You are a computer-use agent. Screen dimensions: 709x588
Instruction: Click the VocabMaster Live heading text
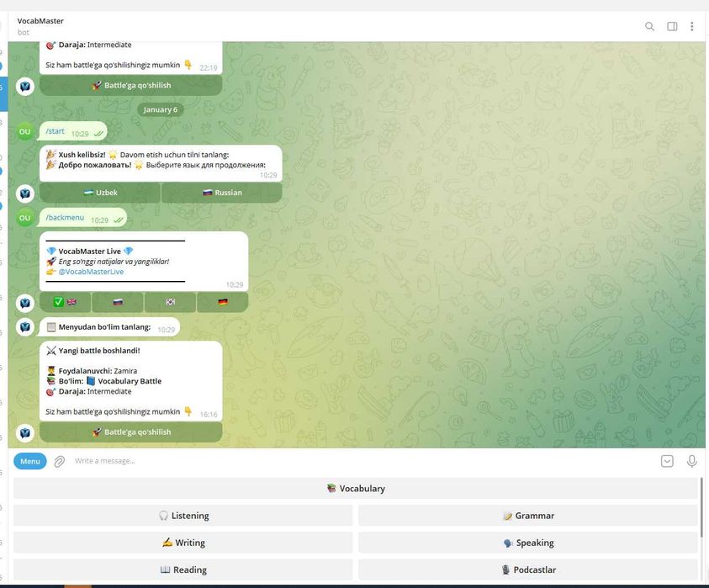tap(89, 251)
